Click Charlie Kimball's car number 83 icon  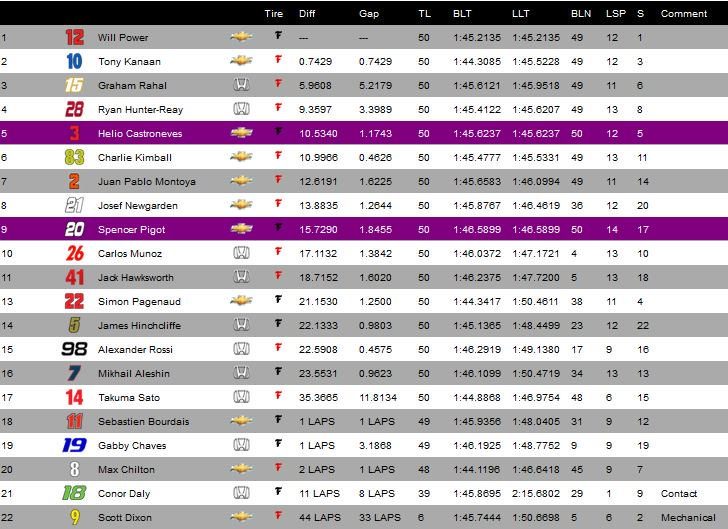point(74,157)
